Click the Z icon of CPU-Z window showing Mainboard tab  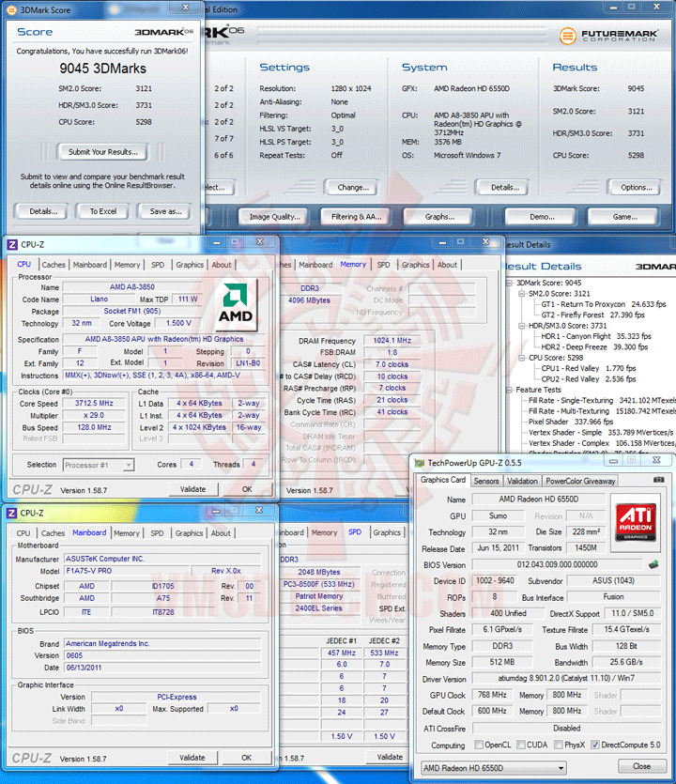tap(12, 513)
